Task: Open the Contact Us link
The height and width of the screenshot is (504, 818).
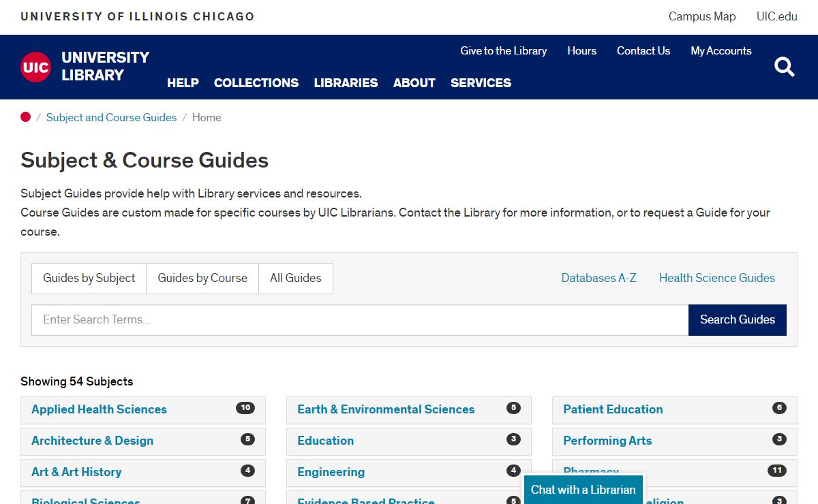Action: coord(643,51)
